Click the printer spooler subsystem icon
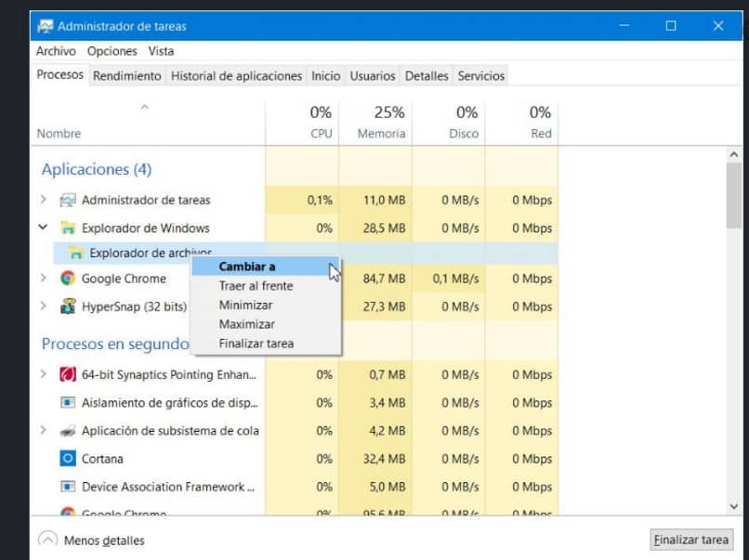 pyautogui.click(x=67, y=431)
